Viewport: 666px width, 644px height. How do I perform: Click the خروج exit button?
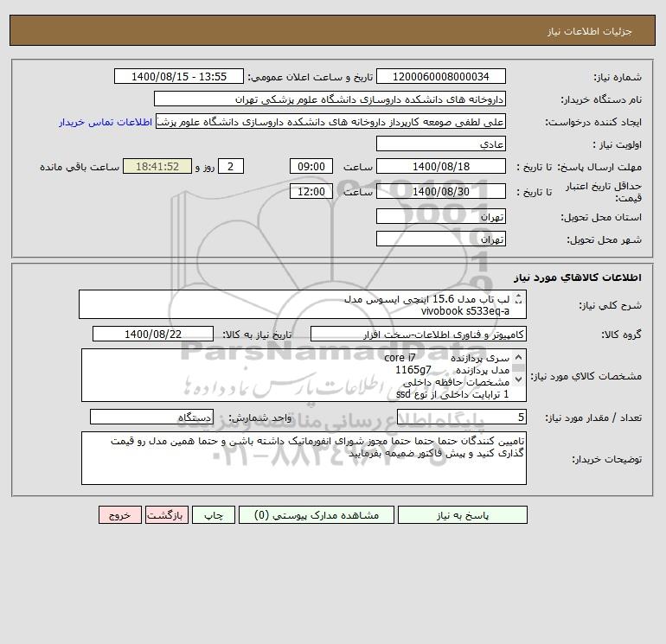(119, 515)
